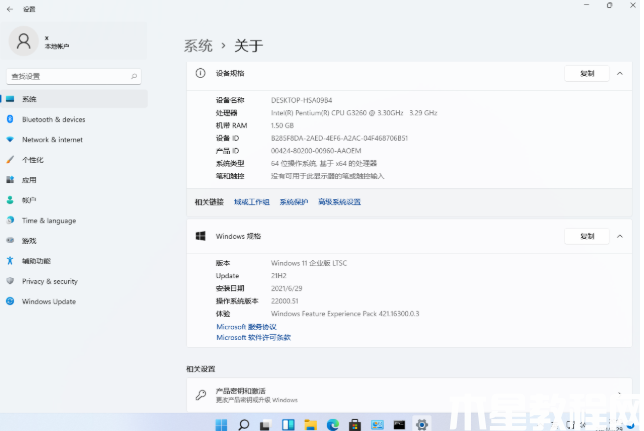The image size is (644, 431).
Task: Open Time & language settings
Action: pos(74,221)
